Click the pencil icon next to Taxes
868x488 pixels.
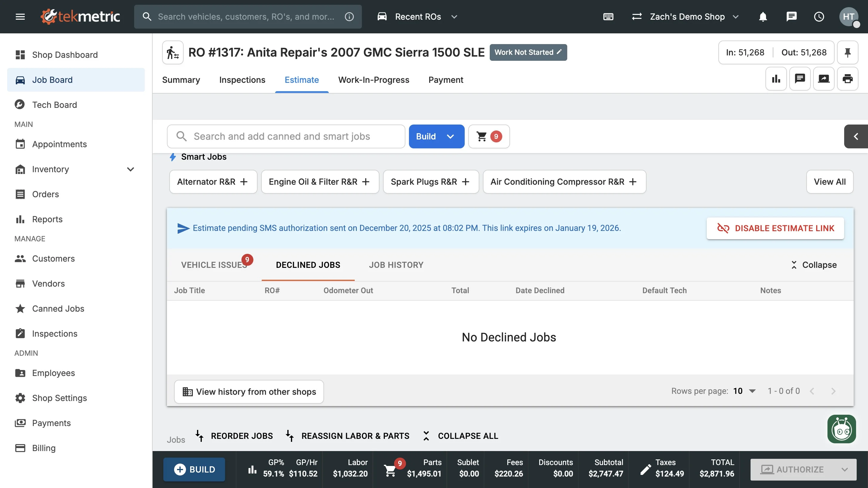click(x=645, y=469)
